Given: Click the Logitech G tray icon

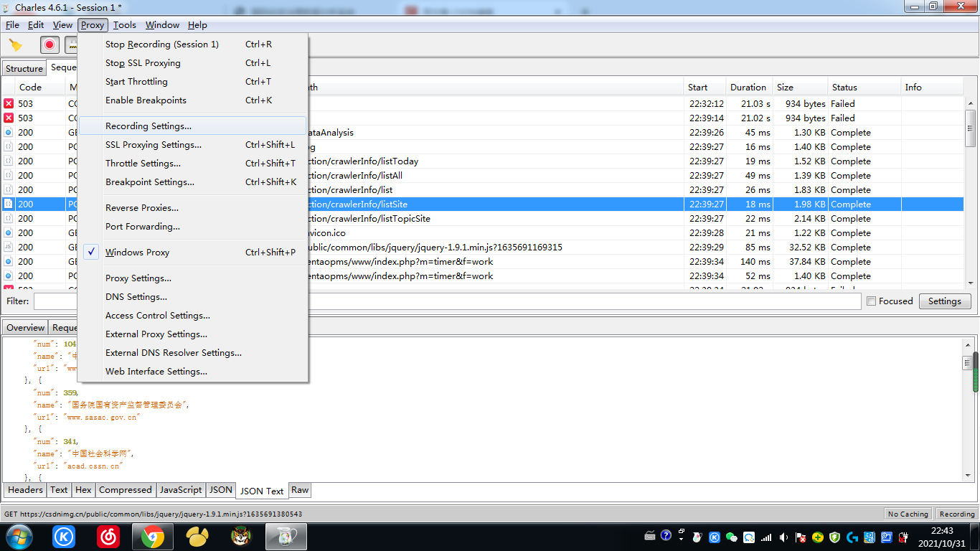Looking at the screenshot, I should (x=852, y=537).
